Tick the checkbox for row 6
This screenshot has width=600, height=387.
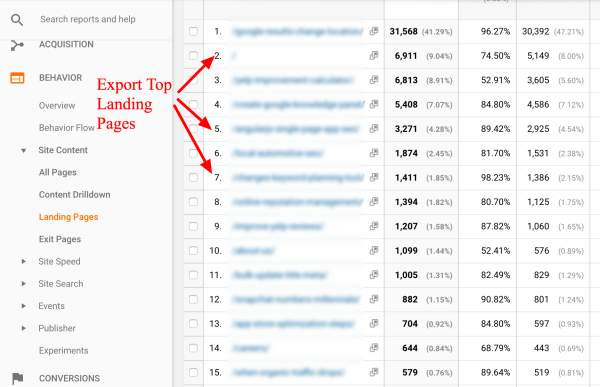(x=194, y=153)
